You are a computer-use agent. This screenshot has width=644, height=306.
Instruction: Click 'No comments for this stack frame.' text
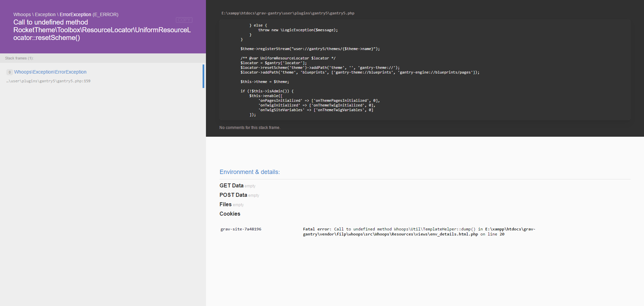point(250,128)
